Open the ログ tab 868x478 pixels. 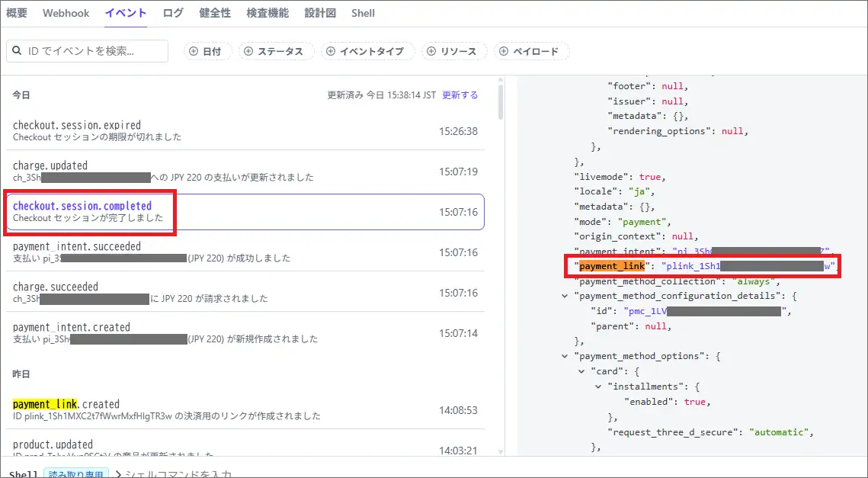[x=173, y=13]
